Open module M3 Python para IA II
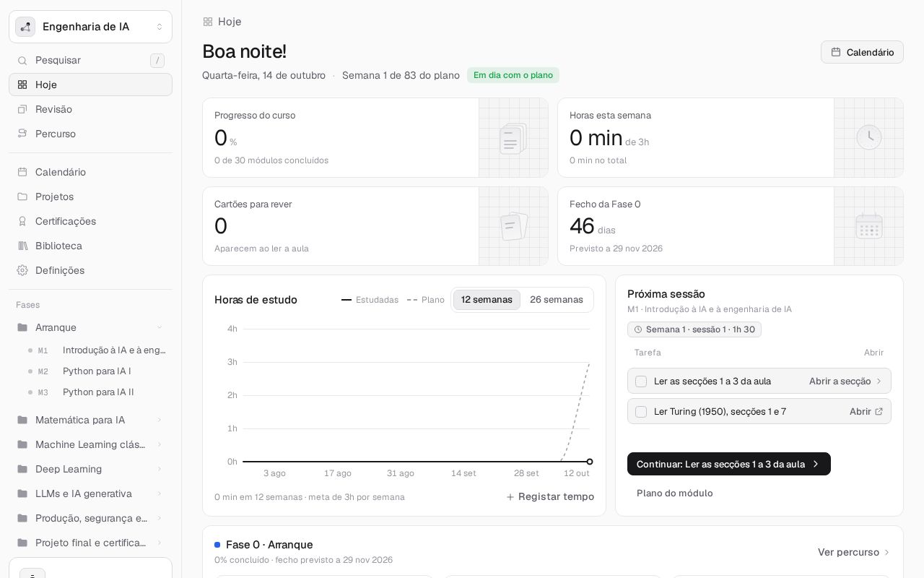Screen dimensions: 924x578 click(97, 392)
